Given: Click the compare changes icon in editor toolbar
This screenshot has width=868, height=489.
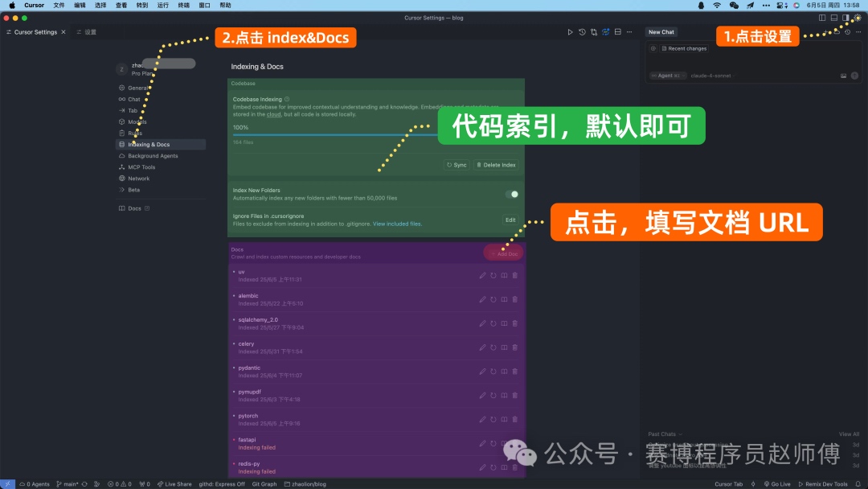Looking at the screenshot, I should [594, 32].
